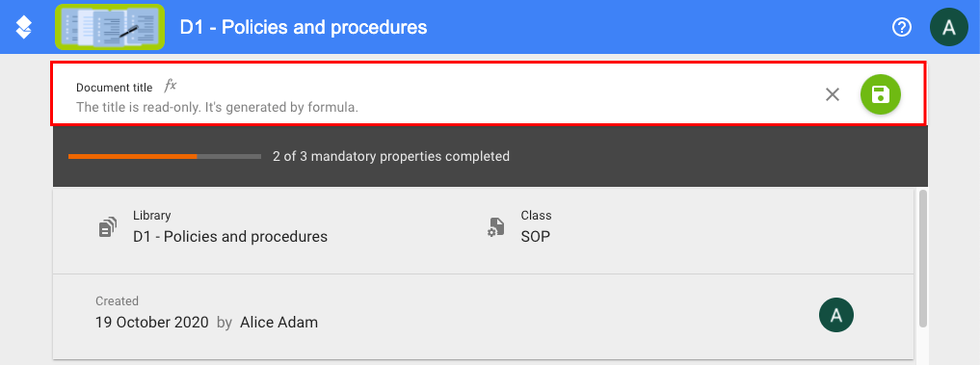Click the '2 of 3 mandatory properties completed' text

point(391,156)
